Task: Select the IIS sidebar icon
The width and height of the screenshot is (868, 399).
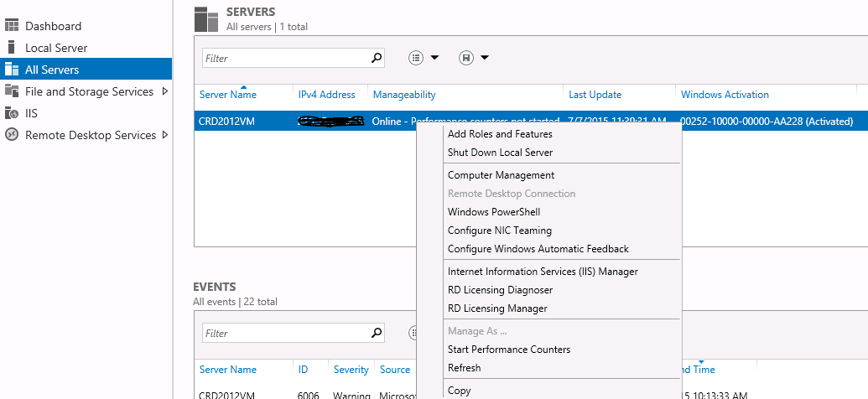Action: [12, 113]
